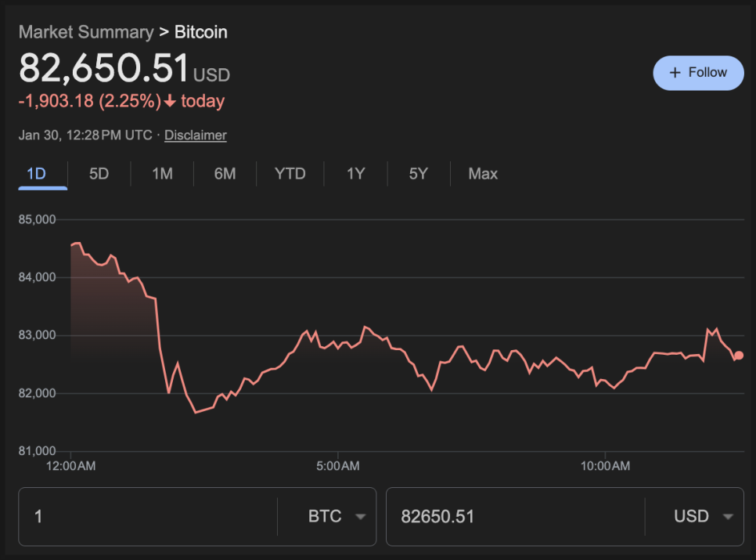Click the Bitcoin breadcrumb title
Screen dimensions: 756x560
tap(201, 32)
